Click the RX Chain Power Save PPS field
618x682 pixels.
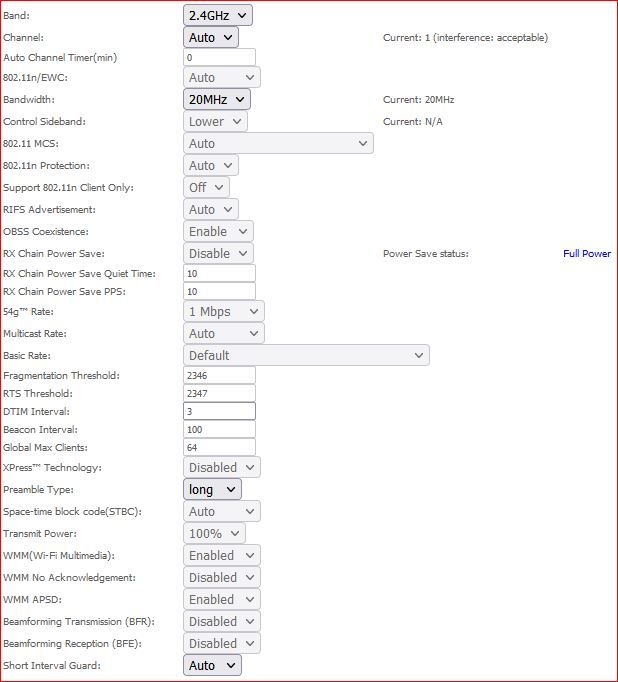pyautogui.click(x=219, y=291)
